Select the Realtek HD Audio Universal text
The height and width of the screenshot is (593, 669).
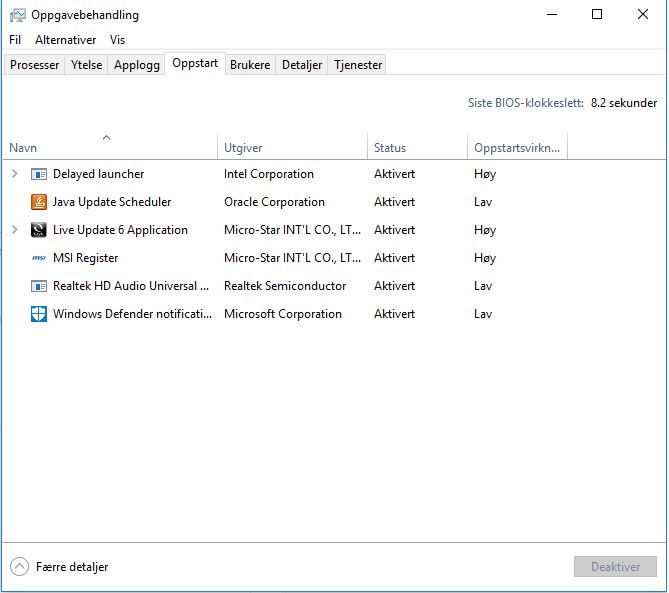(x=131, y=286)
